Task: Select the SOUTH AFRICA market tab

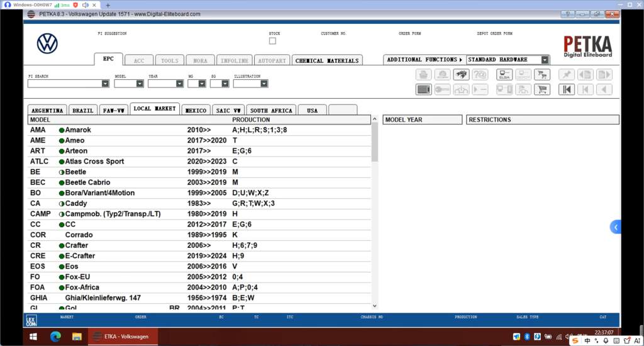Action: pyautogui.click(x=271, y=110)
